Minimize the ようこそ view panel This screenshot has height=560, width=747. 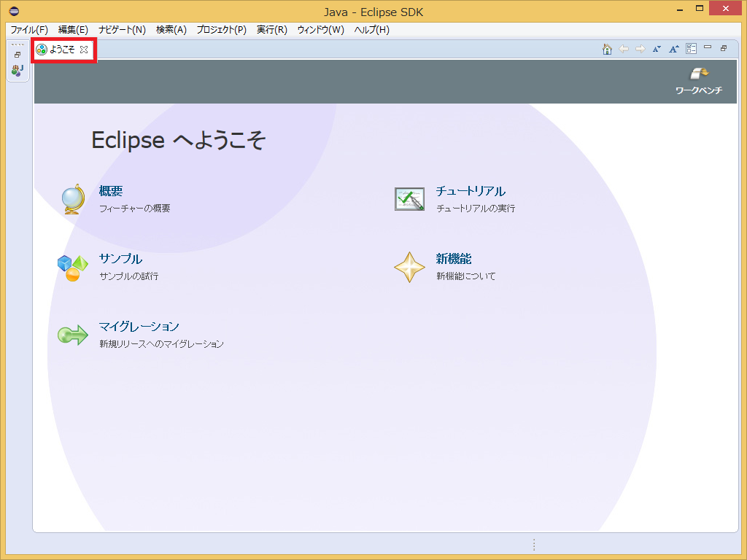708,47
